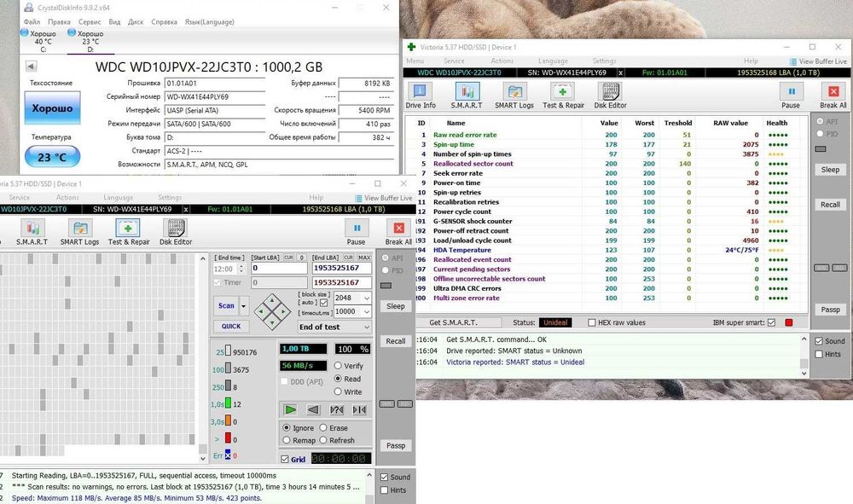Click CrystalDiskInfo previous-disk arrow button
853x504 pixels.
click(31, 67)
